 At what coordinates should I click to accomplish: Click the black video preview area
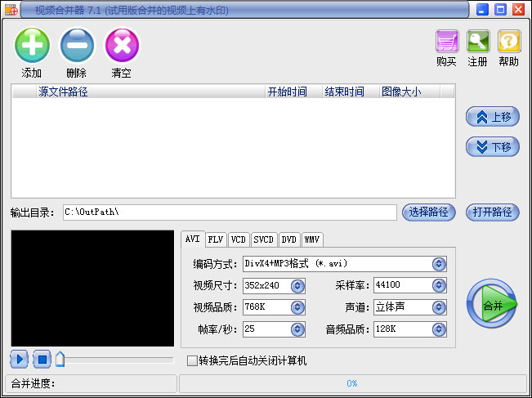tap(92, 288)
